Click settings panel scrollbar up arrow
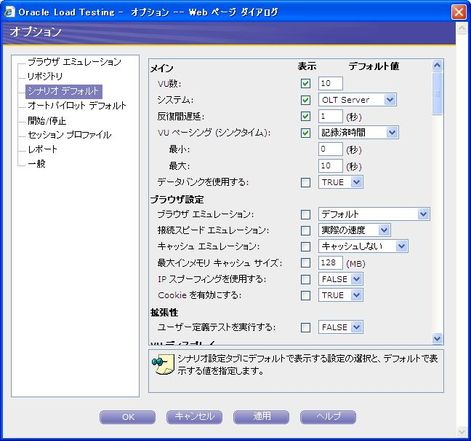 pos(437,65)
